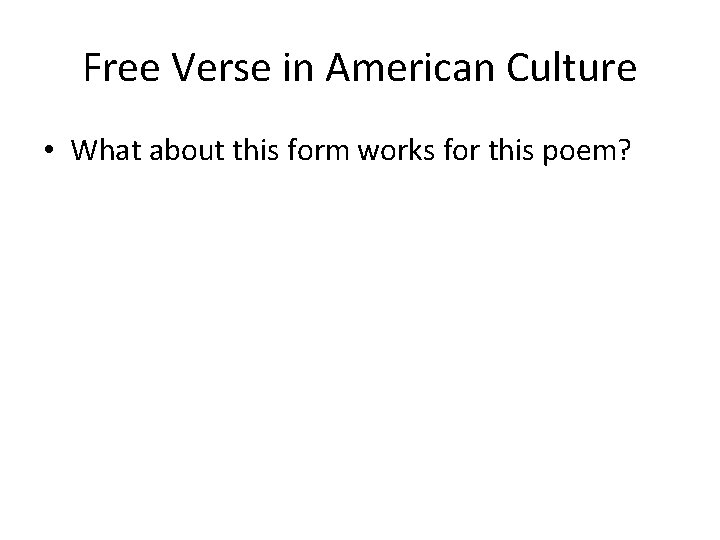Click the capital "W" in "What"
Screen dimensions: 720x540
[82, 152]
